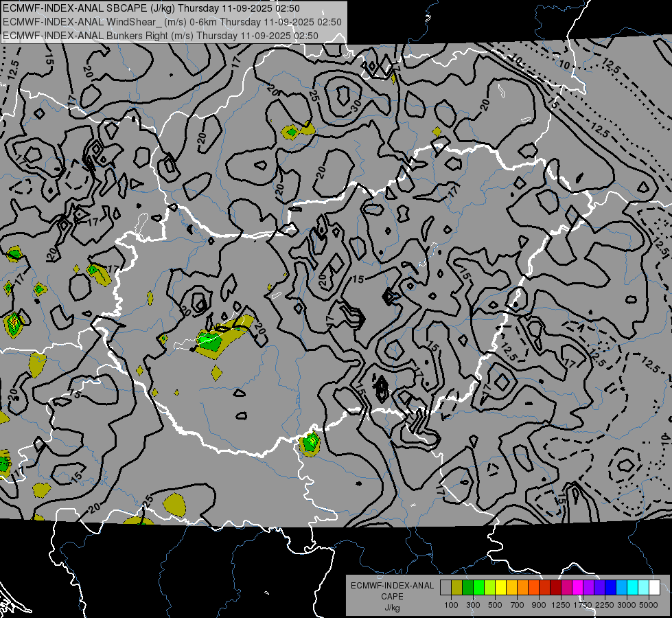Click the ECMWF-INDEX-ANAL legend label
The width and height of the screenshot is (672, 618).
392,586
